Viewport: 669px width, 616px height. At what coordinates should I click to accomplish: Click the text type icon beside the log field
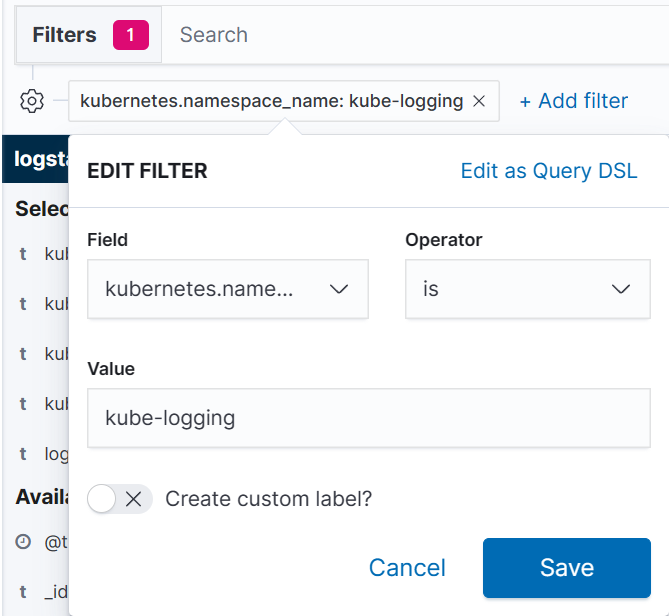pos(23,454)
